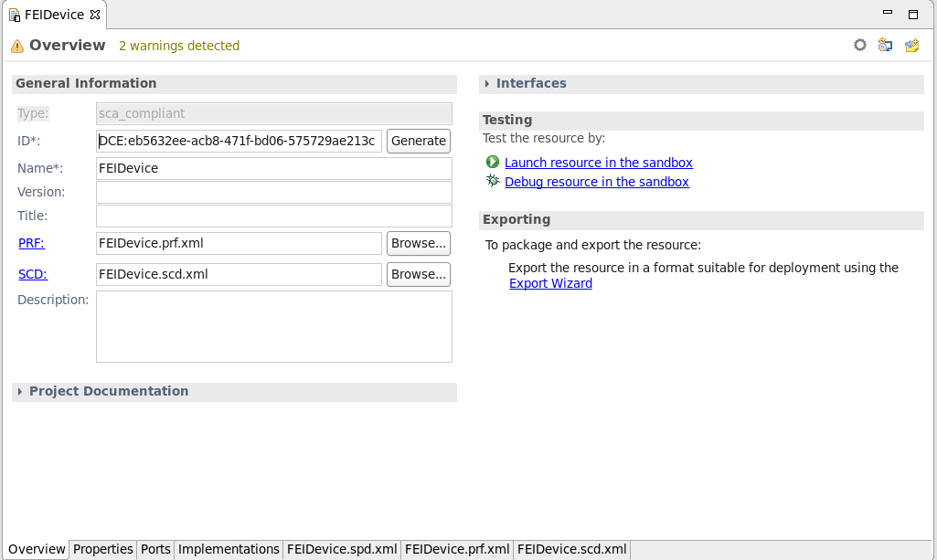Screen dimensions: 937x560
Task: Open the Export Wizard link
Action: pyautogui.click(x=550, y=283)
